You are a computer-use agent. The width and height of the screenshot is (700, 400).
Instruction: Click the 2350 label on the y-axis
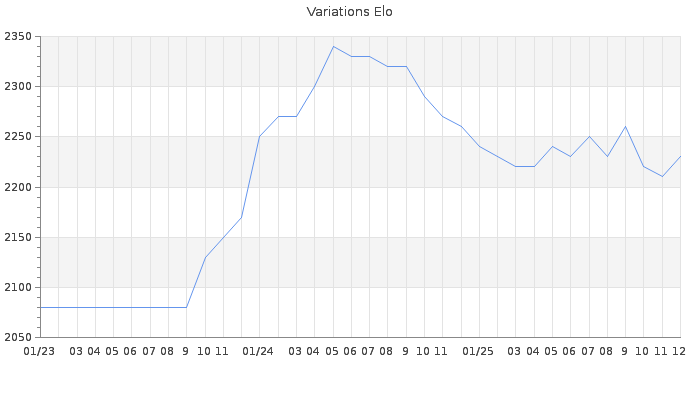(18, 37)
